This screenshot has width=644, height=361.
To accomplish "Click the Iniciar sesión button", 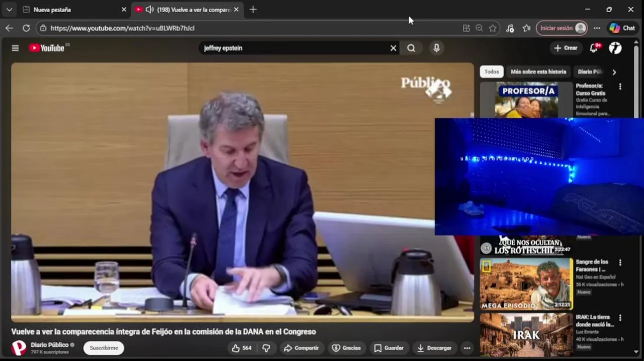I will tap(561, 28).
